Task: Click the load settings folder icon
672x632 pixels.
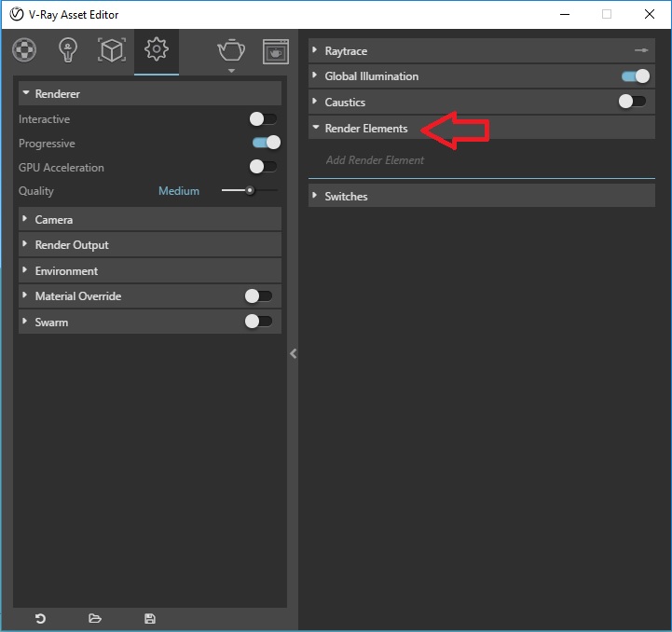Action: 95,618
